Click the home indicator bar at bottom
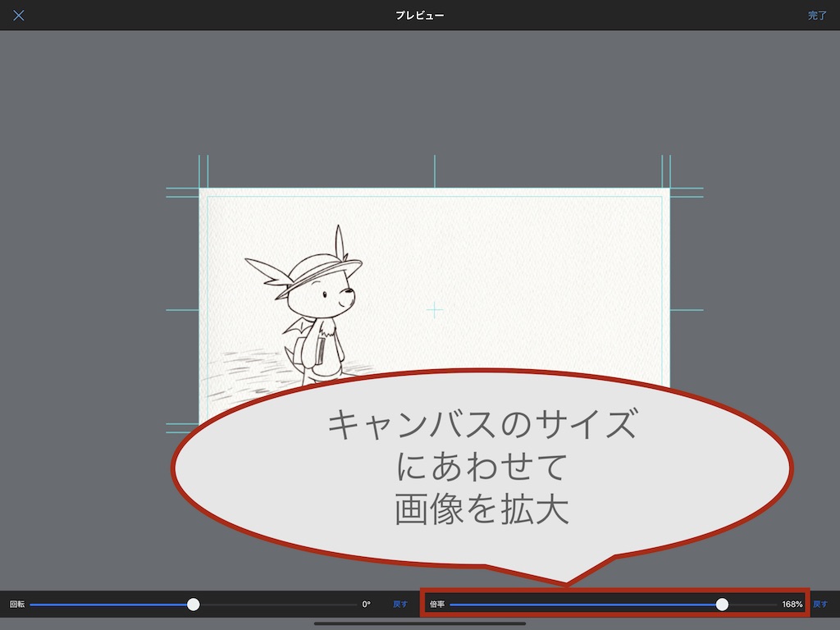The width and height of the screenshot is (840, 630). [x=420, y=623]
